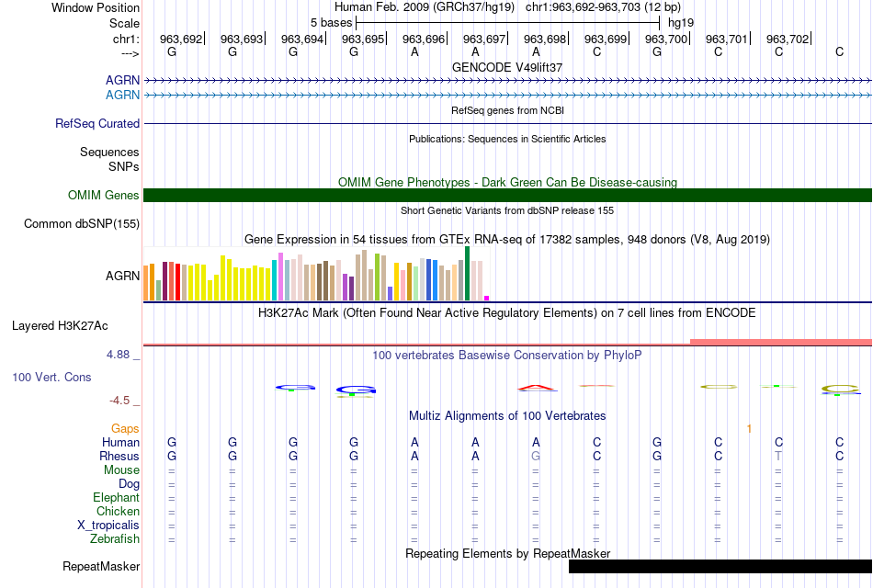Viewport: 873px width, 588px height.
Task: Open the AGRN GTEx expression bar chart
Action: click(316, 274)
